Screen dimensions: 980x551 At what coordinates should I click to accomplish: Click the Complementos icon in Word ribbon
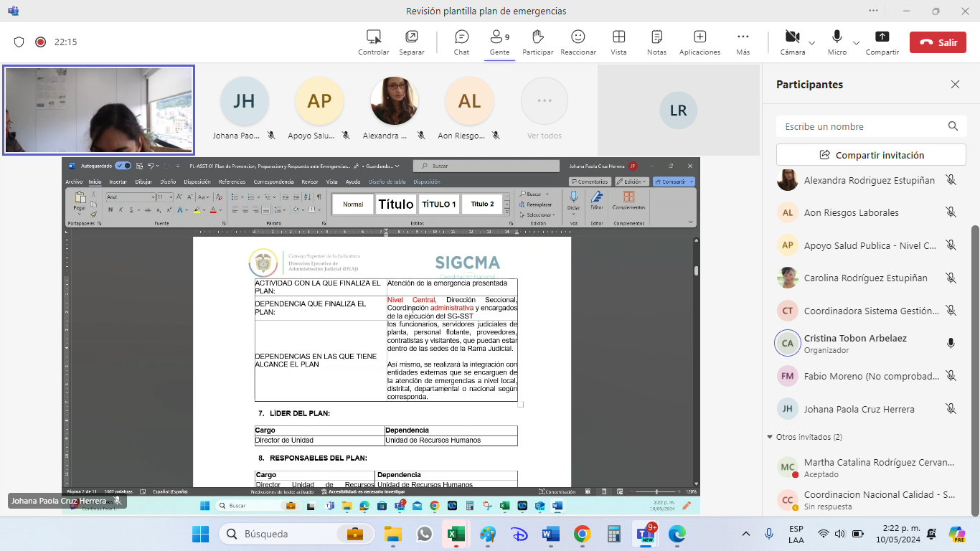click(628, 197)
